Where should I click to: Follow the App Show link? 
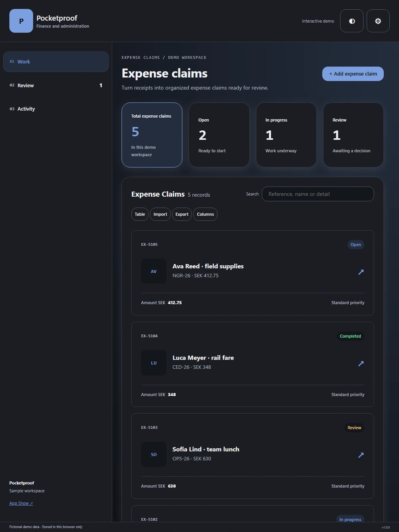click(x=21, y=503)
